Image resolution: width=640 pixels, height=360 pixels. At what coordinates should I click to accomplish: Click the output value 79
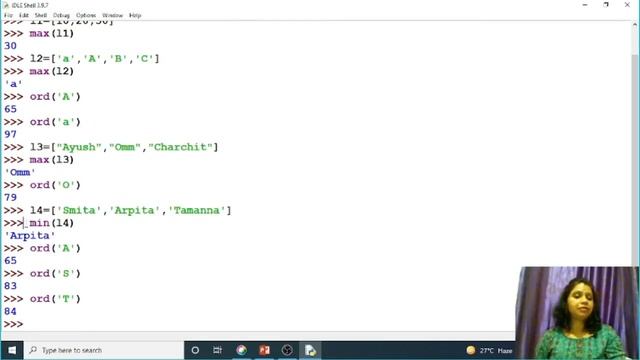point(10,198)
